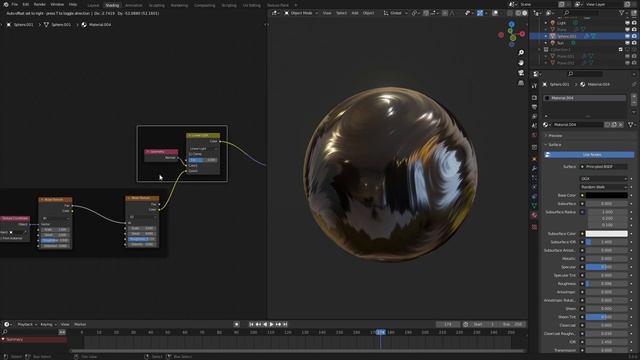Open the Random Walk subsurface method dropdown
The height and width of the screenshot is (360, 640).
click(x=604, y=187)
